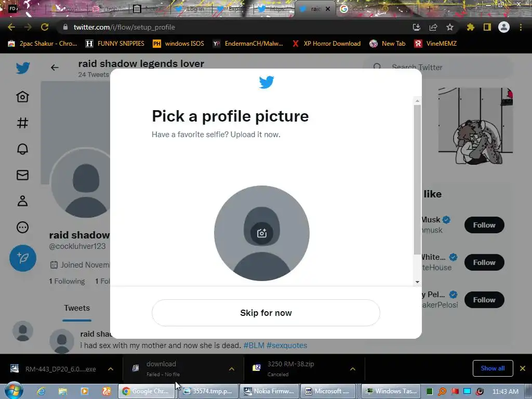Click browser back arrow
Viewport: 532px width, 399px height.
coord(11,27)
